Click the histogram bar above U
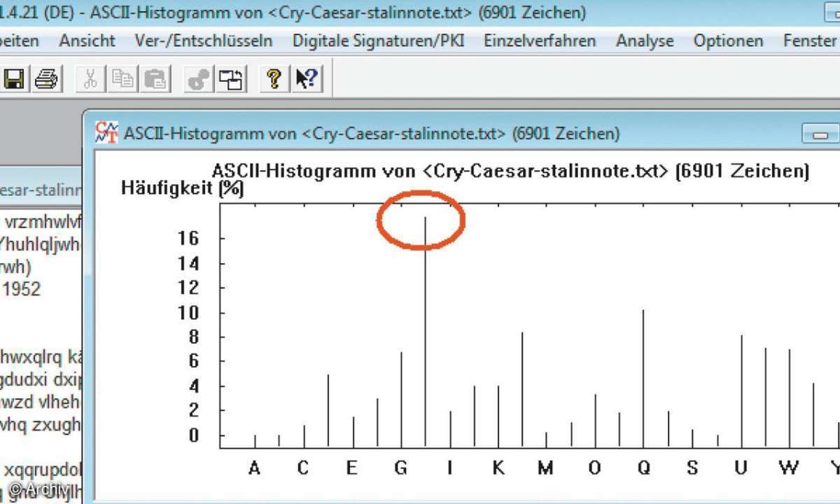 click(x=741, y=391)
